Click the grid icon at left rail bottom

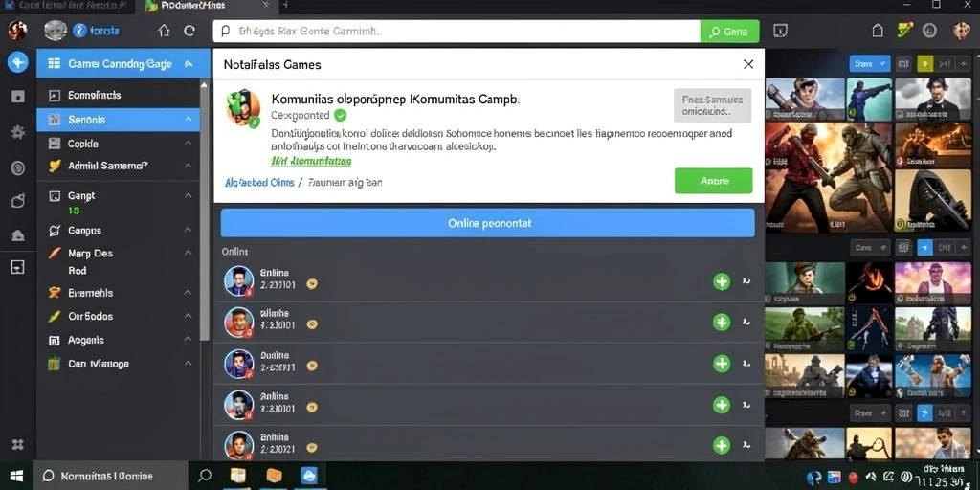[17, 444]
